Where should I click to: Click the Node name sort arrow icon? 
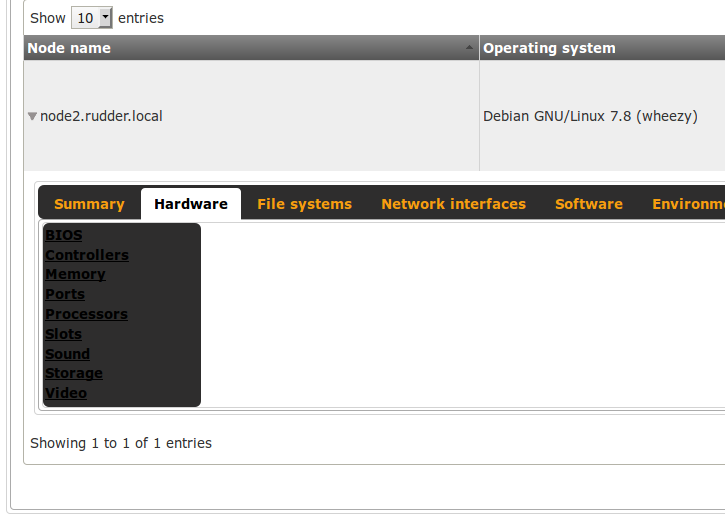click(469, 47)
